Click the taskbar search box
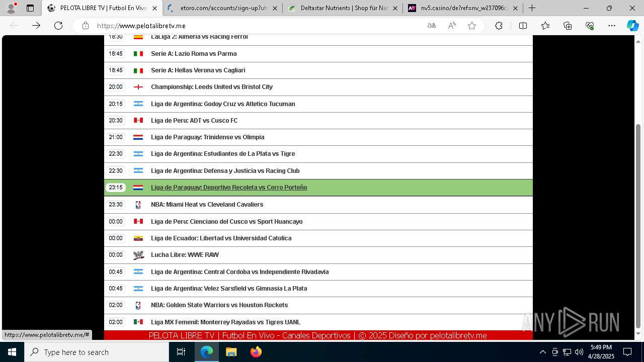Viewport: 644px width, 362px height. click(97, 352)
